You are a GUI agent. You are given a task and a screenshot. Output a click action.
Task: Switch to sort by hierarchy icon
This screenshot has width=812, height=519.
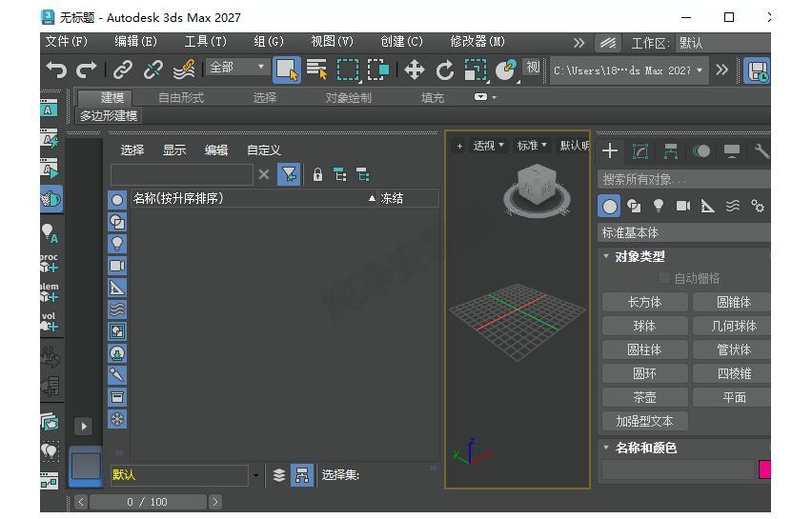tap(302, 475)
